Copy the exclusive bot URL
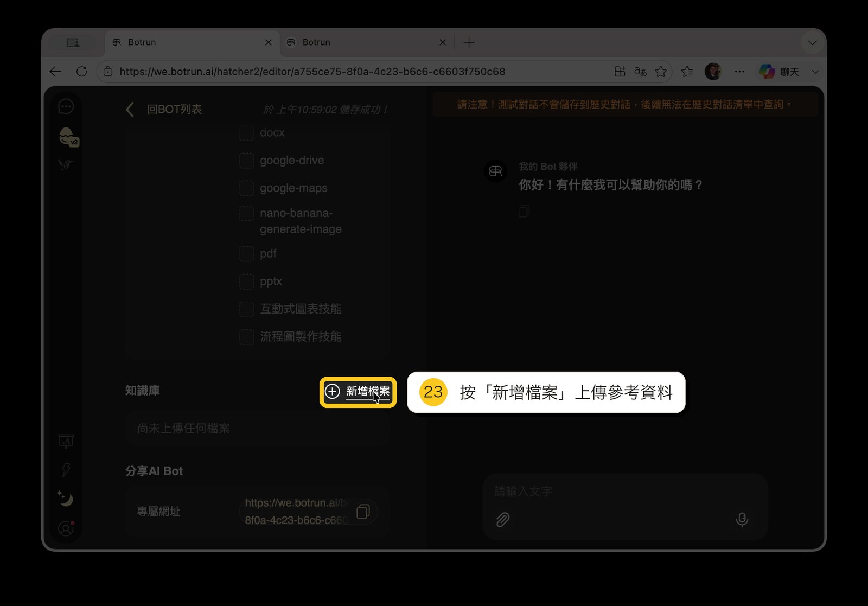Image resolution: width=868 pixels, height=606 pixels. pyautogui.click(x=363, y=512)
